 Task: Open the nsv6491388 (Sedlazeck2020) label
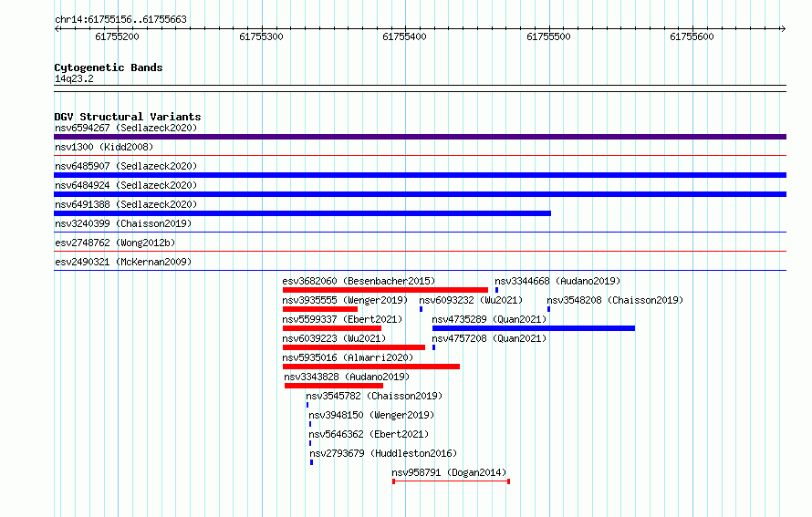click(126, 204)
